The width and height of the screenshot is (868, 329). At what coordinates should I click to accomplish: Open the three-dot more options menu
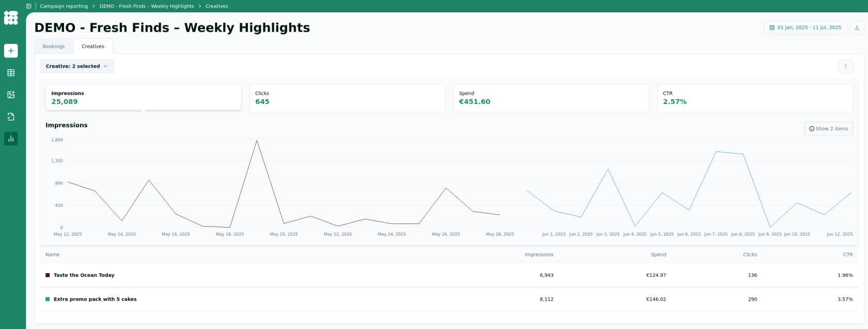pyautogui.click(x=845, y=66)
